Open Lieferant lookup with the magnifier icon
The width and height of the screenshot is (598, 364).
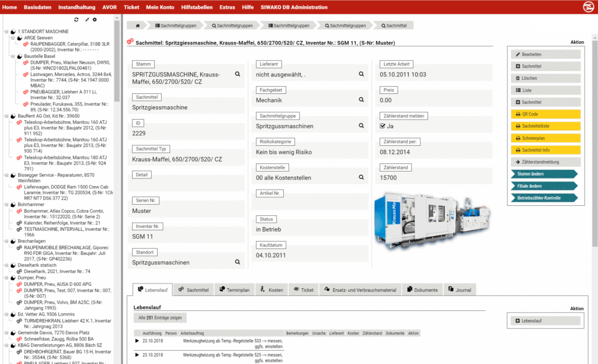pyautogui.click(x=361, y=74)
